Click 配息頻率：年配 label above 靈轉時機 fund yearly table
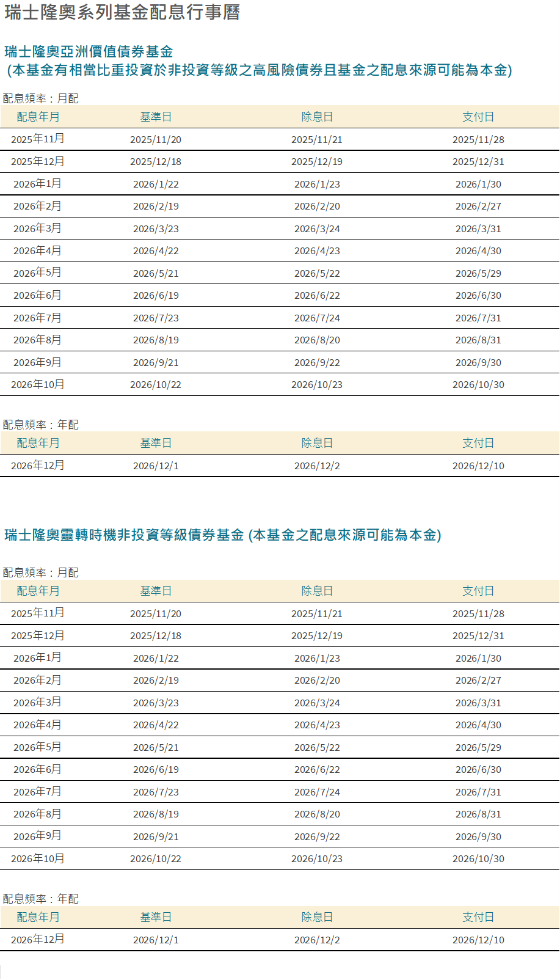The height and width of the screenshot is (980, 560). click(x=41, y=899)
